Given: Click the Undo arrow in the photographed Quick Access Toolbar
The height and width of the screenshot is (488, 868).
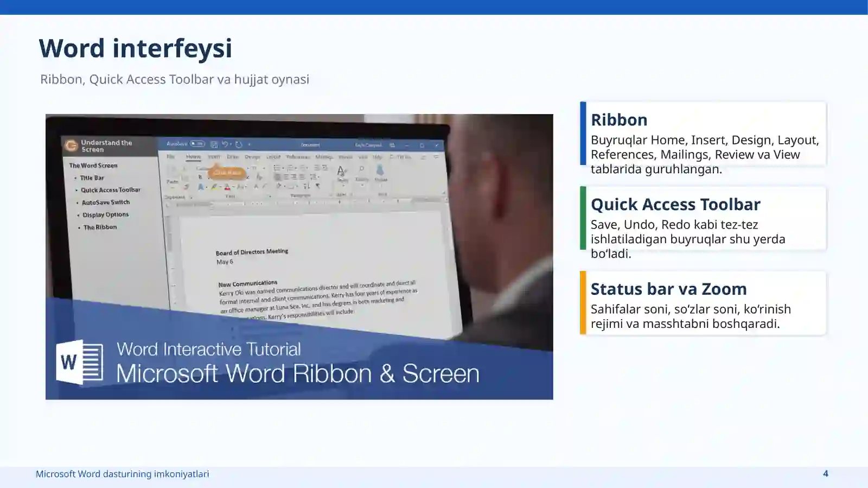Looking at the screenshot, I should (225, 144).
